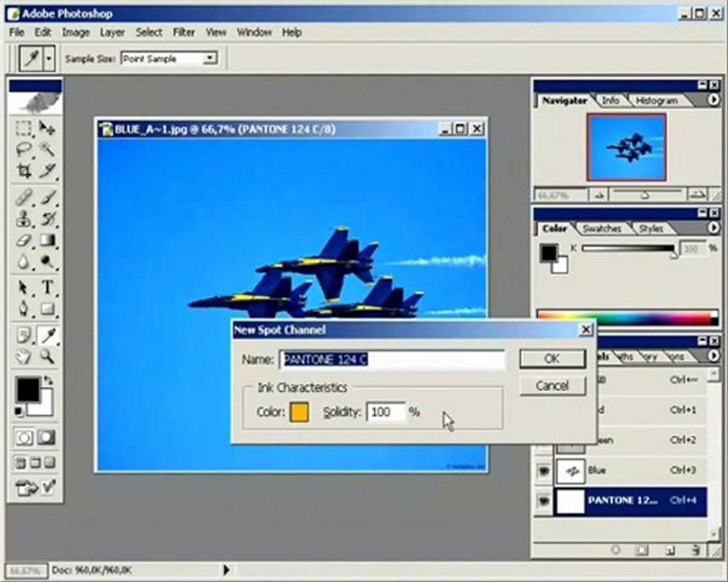The image size is (728, 582).
Task: Open the tool preset picker arrow
Action: coord(49,58)
